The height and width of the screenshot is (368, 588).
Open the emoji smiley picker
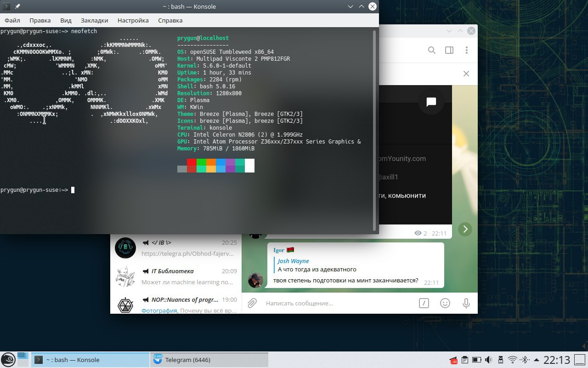coord(445,303)
